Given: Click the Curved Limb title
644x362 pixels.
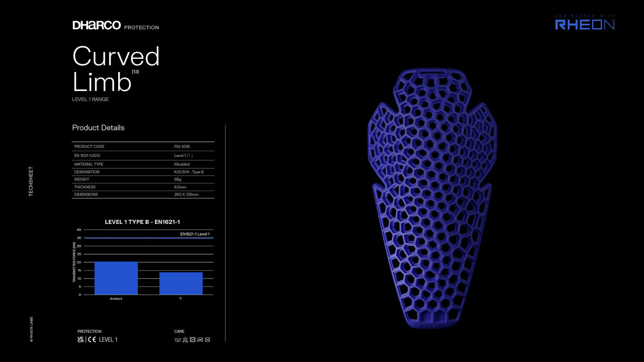Looking at the screenshot, I should pos(115,69).
